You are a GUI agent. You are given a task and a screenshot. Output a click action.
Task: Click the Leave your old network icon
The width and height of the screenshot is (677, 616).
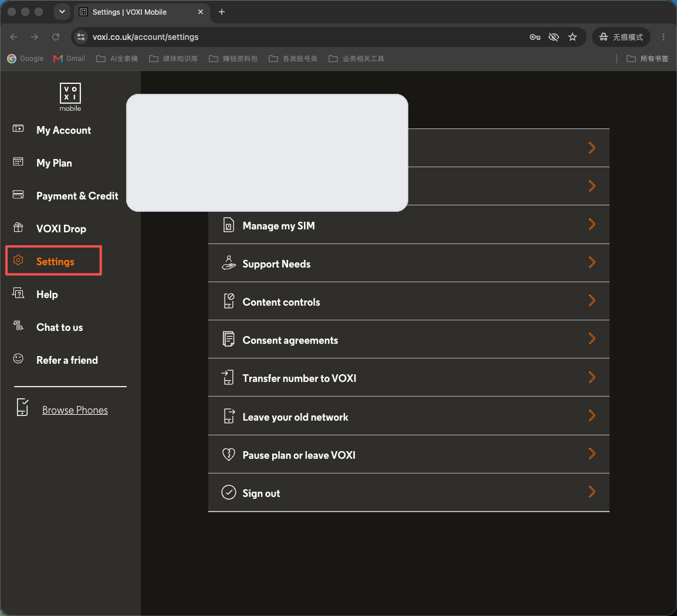tap(229, 416)
